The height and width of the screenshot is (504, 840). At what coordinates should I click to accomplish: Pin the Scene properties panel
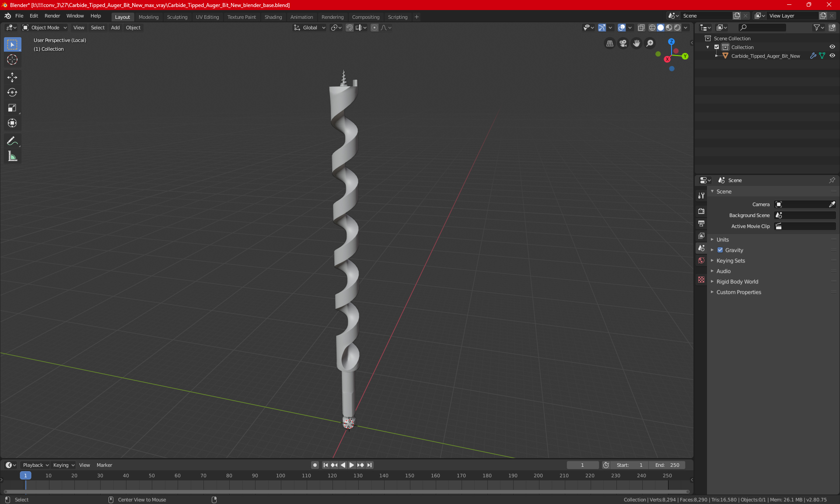[x=832, y=180]
